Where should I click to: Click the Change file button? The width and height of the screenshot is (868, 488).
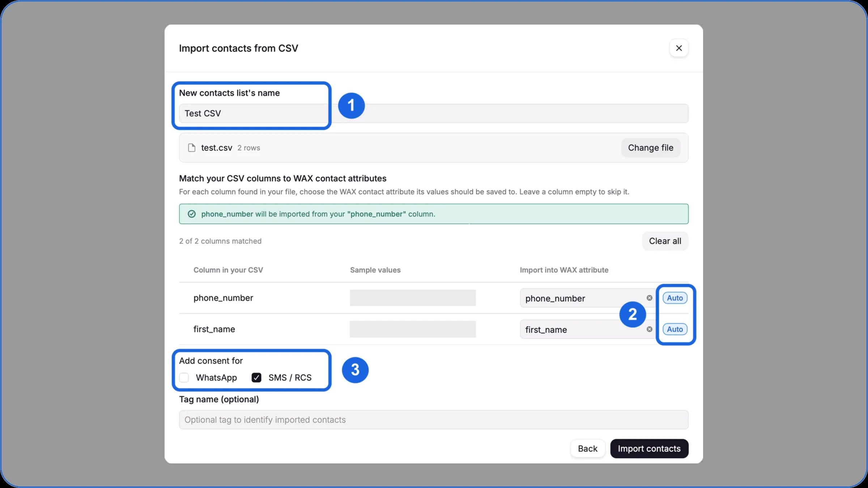tap(650, 148)
